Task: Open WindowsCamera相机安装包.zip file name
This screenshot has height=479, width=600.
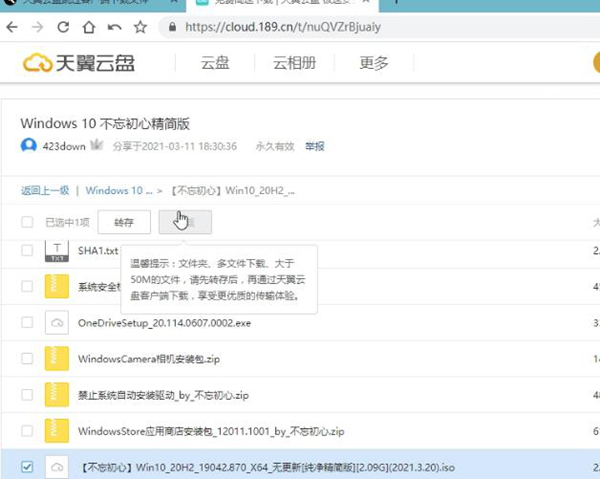Action: tap(149, 359)
